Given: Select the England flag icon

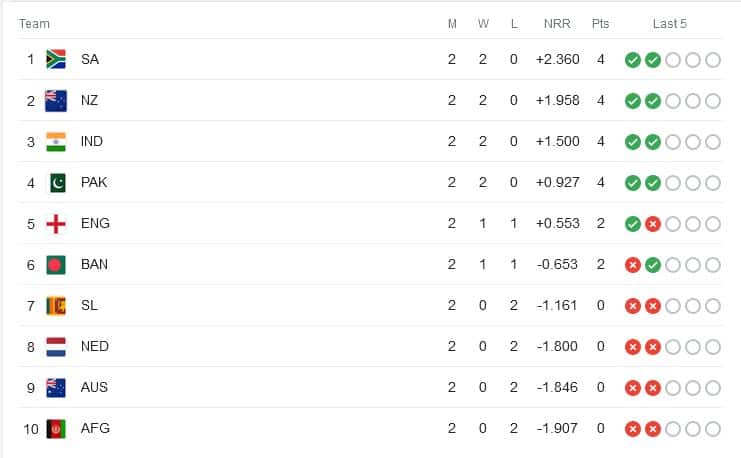Looking at the screenshot, I should (x=56, y=224).
